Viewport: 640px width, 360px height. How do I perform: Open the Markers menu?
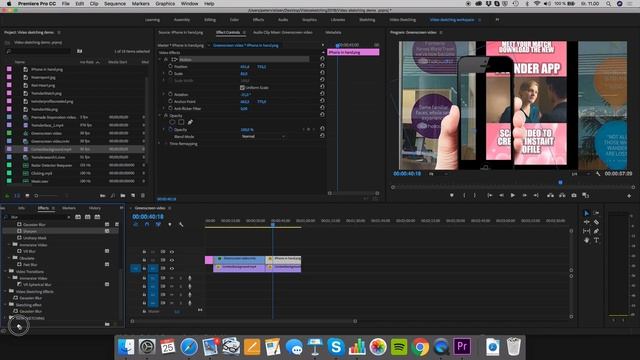click(140, 4)
